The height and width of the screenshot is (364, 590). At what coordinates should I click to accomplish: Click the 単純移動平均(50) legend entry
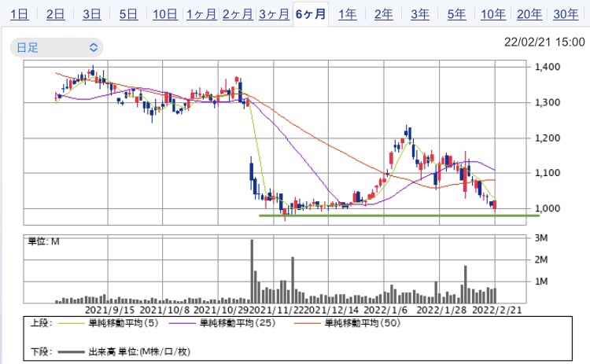[x=363, y=323]
